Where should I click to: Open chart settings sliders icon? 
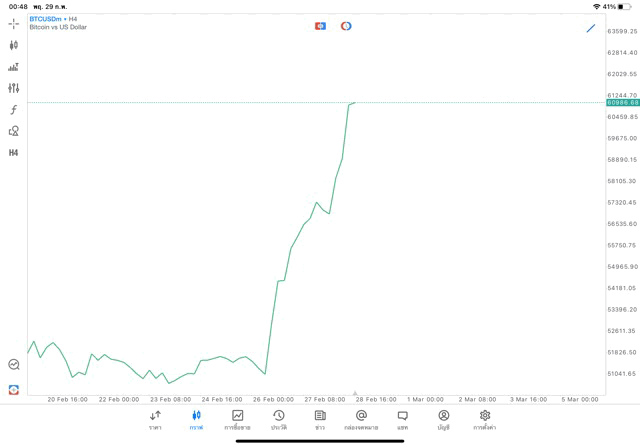point(13,88)
